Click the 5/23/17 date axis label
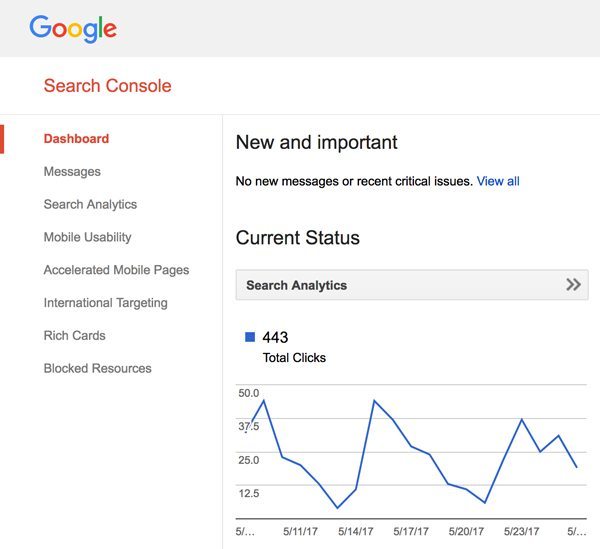 (x=521, y=531)
